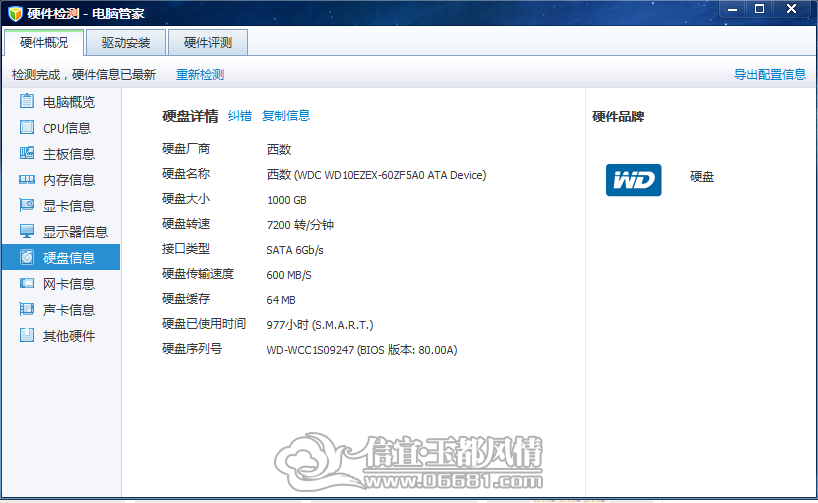This screenshot has width=818, height=503.
Task: Click the 电脑管家 shield icon in title bar
Action: (16, 14)
